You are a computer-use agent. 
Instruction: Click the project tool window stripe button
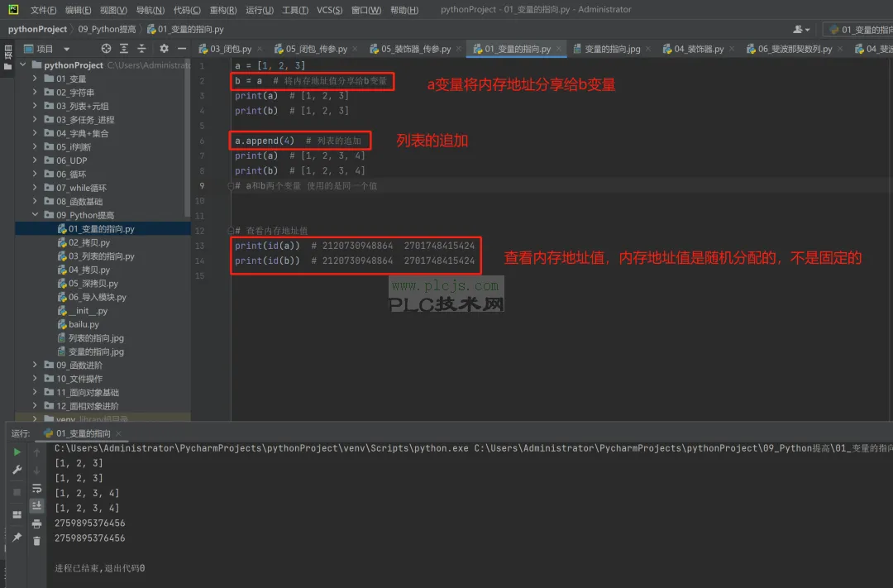tap(8, 58)
